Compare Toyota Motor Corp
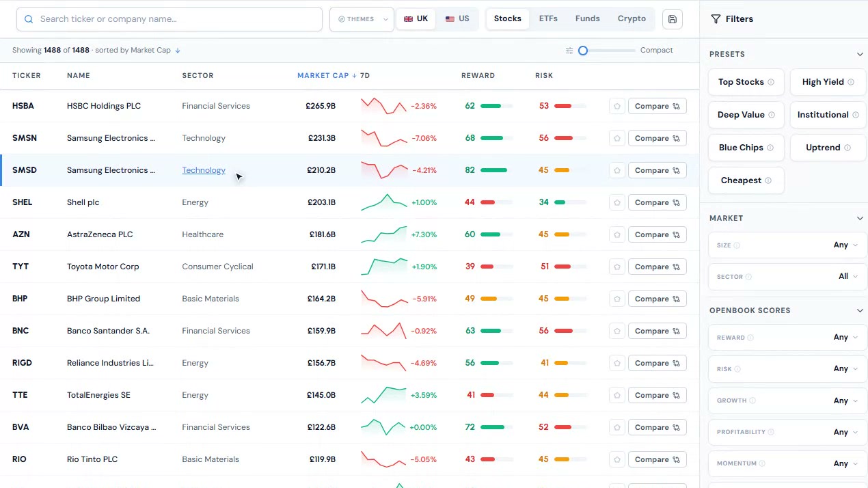This screenshot has height=488, width=868. point(657,267)
